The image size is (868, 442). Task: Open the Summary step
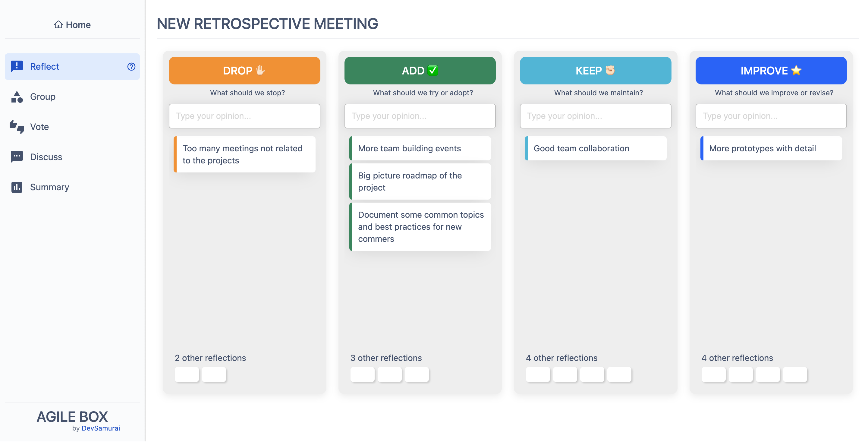(49, 187)
